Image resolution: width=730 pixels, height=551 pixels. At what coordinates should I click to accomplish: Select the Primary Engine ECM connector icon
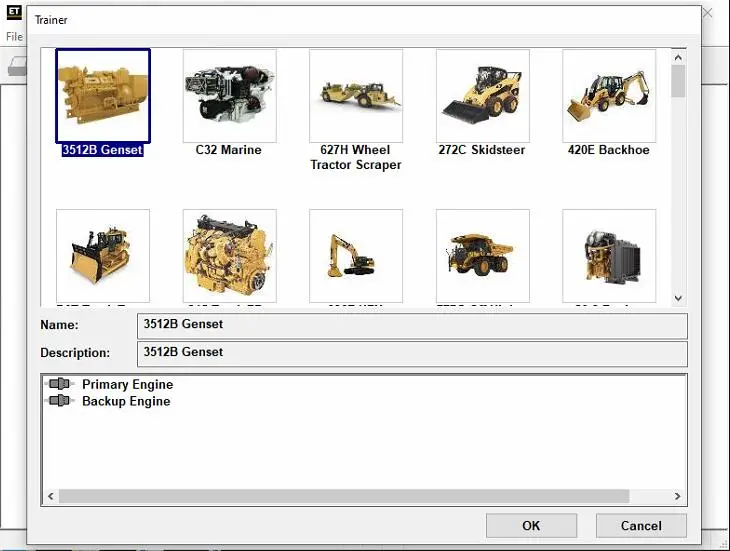[x=60, y=384]
